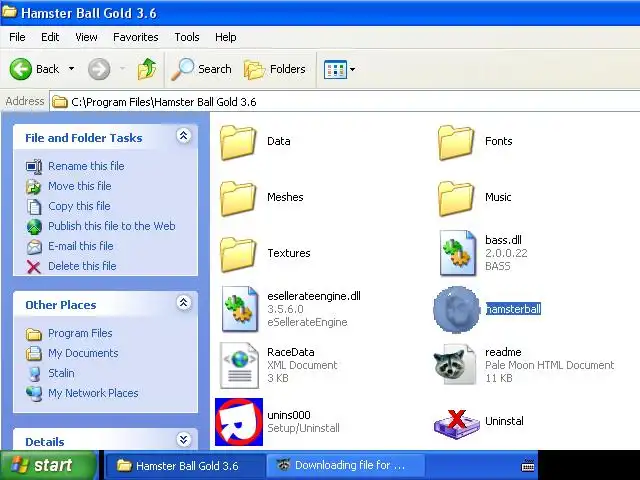Expand the Details panel
Viewport: 640px width, 480px height.
point(184,439)
